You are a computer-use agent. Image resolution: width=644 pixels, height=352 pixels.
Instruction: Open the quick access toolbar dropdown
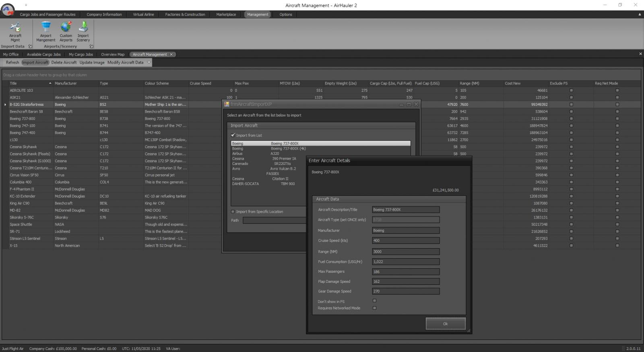pos(26,5)
